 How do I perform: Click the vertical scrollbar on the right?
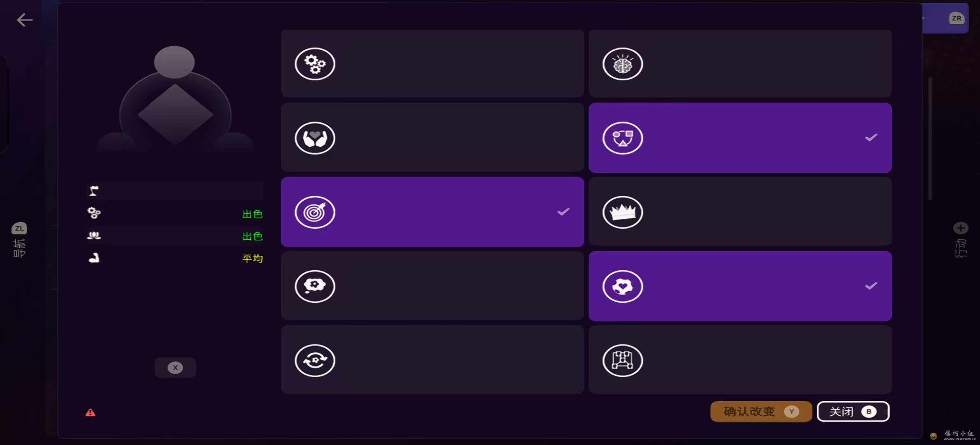[930, 139]
